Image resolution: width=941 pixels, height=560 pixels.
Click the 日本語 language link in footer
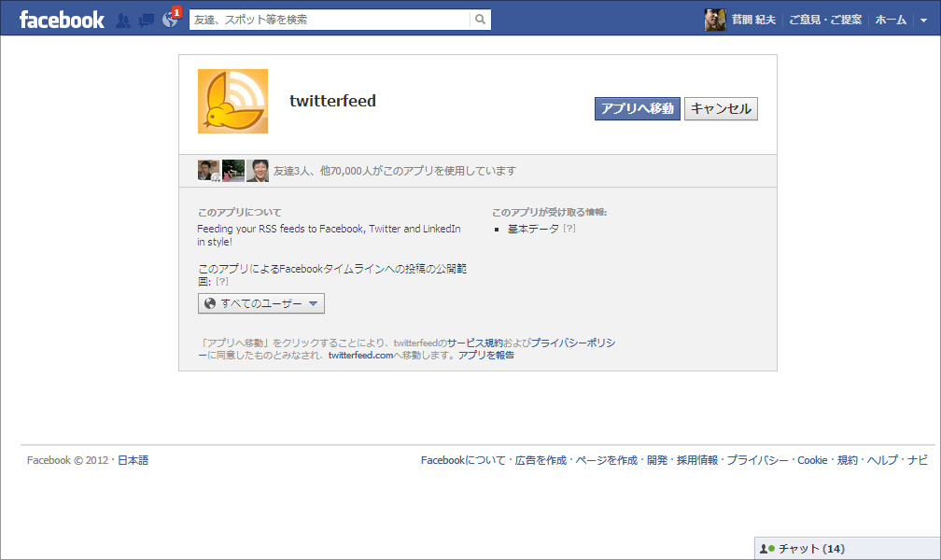(133, 460)
